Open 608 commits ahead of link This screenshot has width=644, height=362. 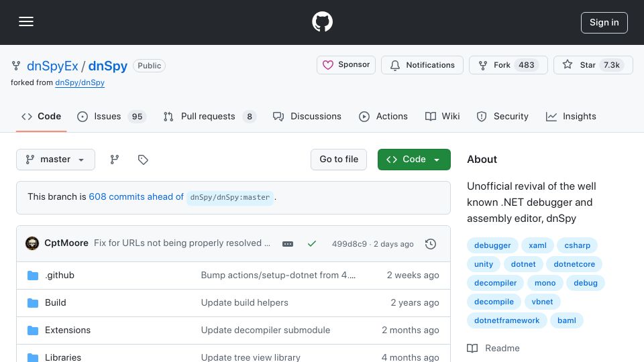[136, 197]
